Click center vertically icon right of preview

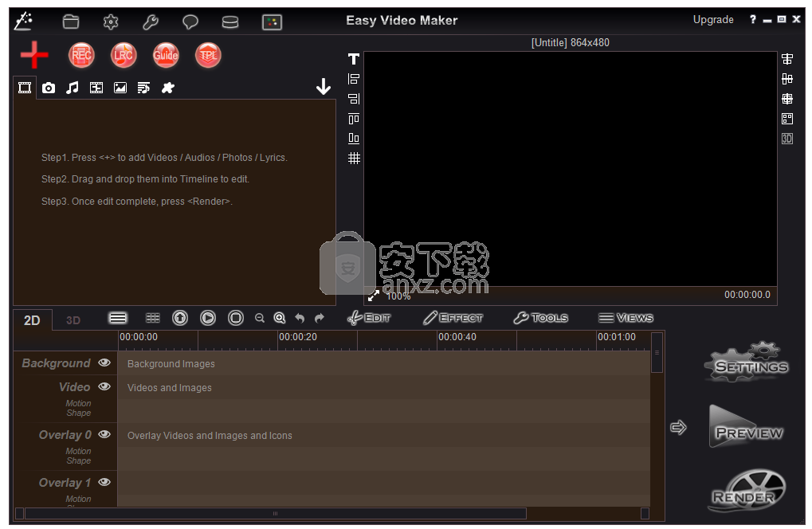[x=787, y=79]
